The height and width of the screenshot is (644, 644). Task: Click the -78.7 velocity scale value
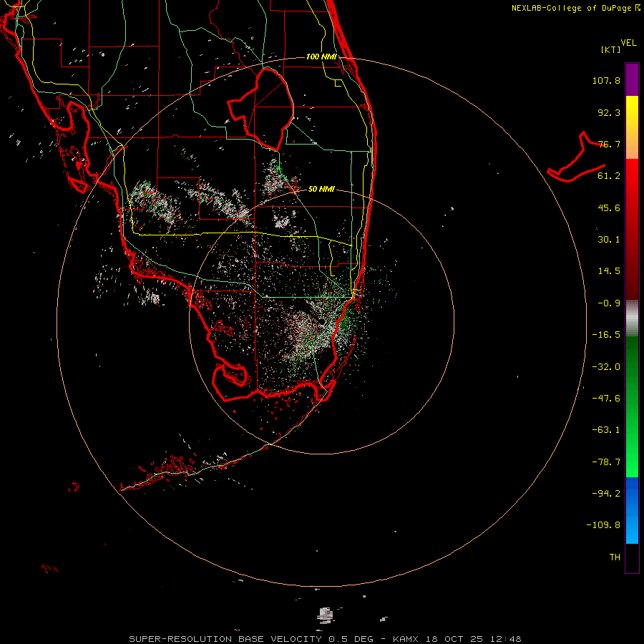[606, 462]
